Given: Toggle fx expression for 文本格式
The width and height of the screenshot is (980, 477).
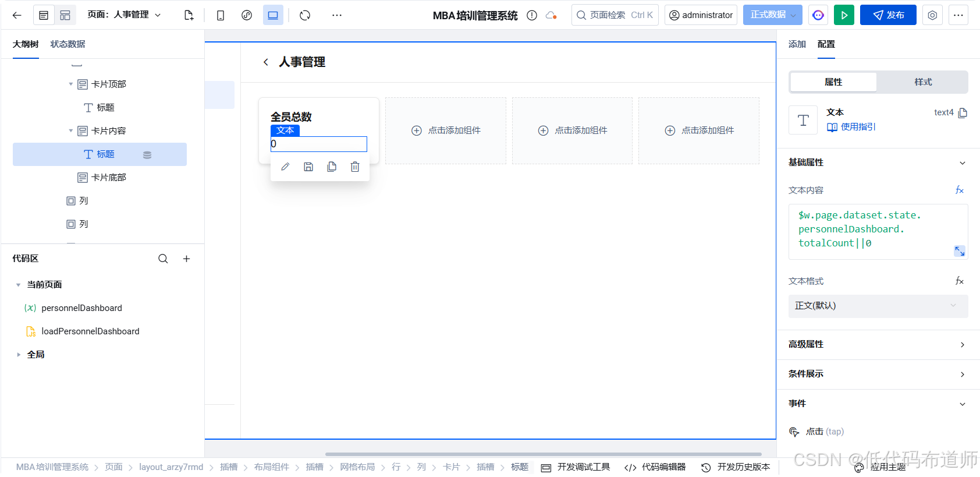Looking at the screenshot, I should (960, 281).
